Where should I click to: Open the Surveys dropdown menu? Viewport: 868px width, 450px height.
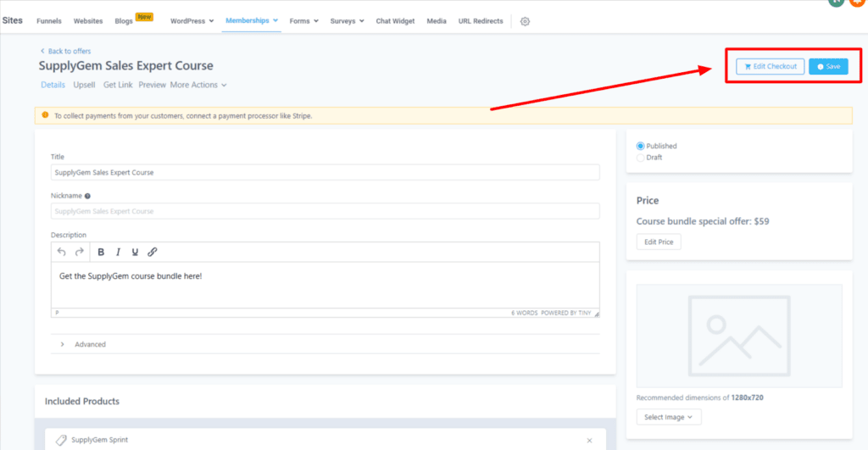(x=347, y=21)
